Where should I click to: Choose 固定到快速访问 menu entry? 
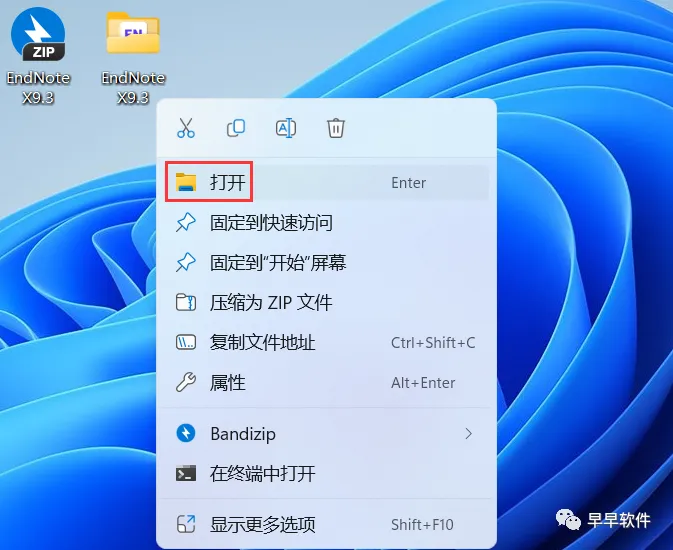(327, 223)
